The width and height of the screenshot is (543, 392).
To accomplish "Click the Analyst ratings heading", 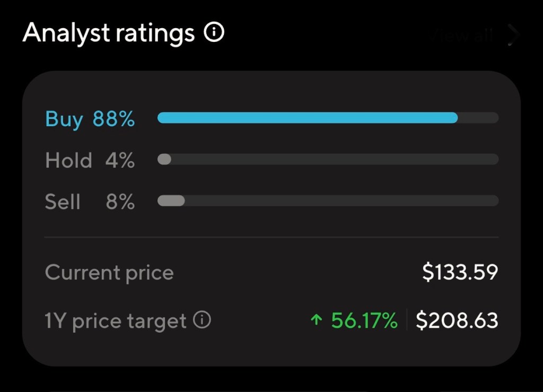I will click(x=109, y=33).
